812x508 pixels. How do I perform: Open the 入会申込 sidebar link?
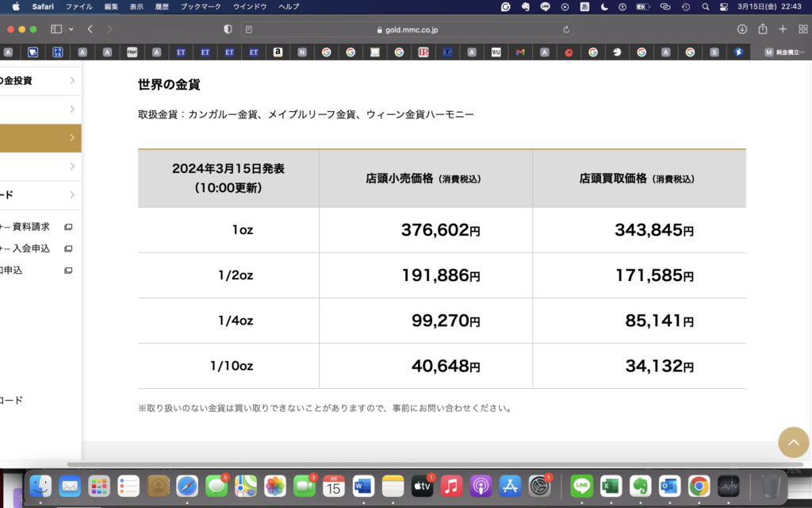pyautogui.click(x=32, y=248)
